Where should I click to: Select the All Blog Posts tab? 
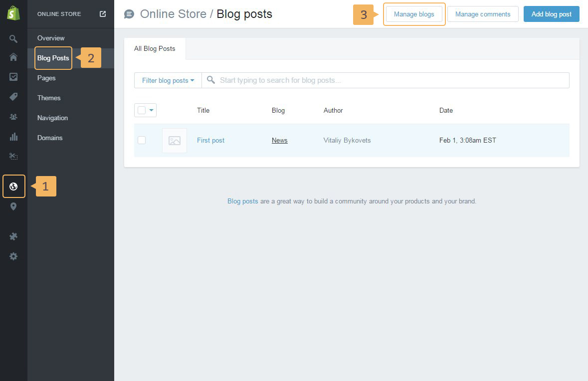[x=155, y=49]
